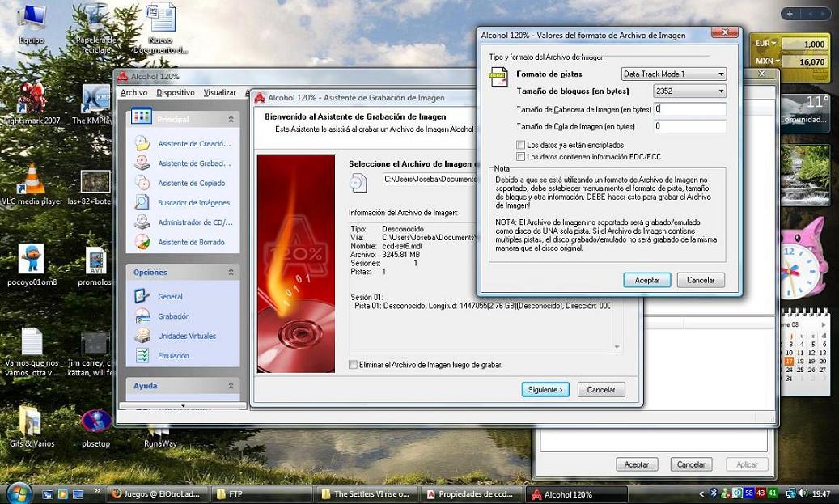
Task: Open Grabación options icon
Action: 142,316
